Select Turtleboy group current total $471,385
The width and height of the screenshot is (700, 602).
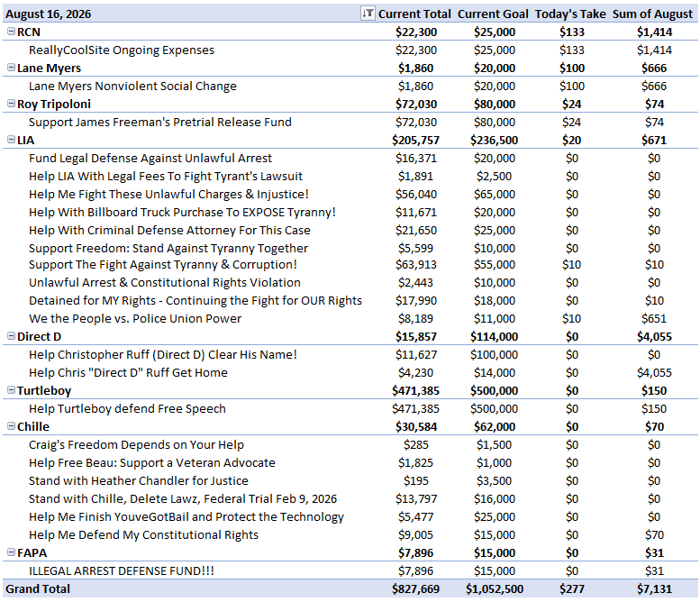tap(415, 391)
